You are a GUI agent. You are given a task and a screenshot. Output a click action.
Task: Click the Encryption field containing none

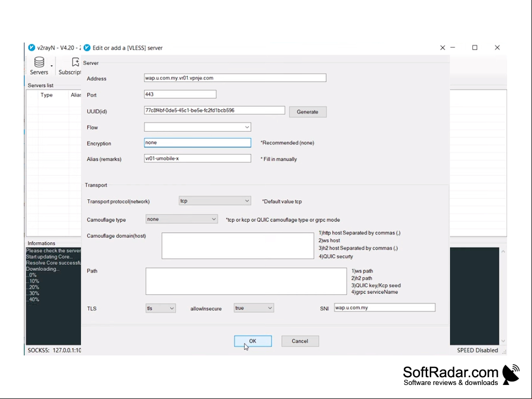197,143
